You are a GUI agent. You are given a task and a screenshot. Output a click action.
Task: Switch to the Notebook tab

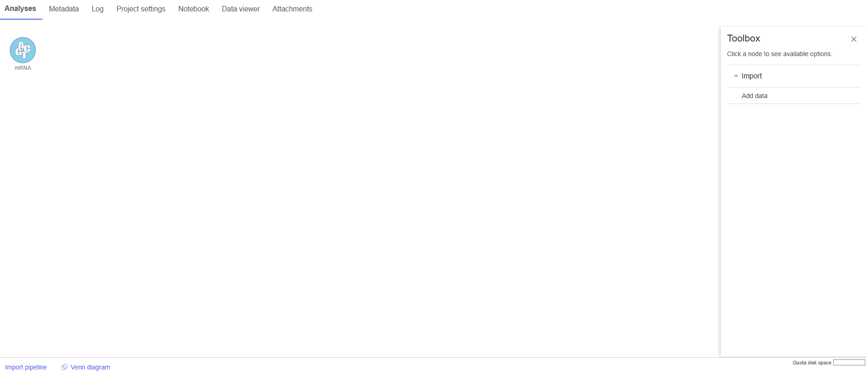pos(193,9)
